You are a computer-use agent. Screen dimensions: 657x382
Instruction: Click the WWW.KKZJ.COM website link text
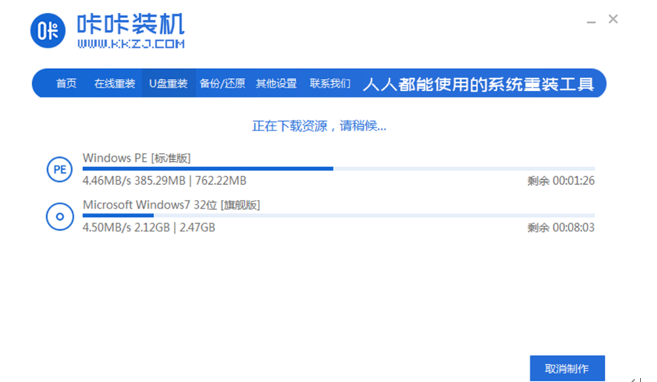131,44
